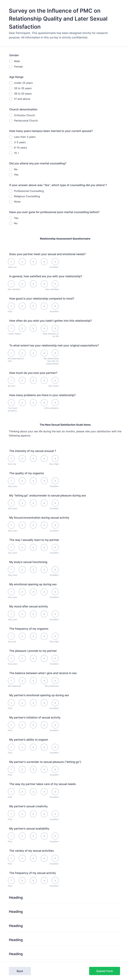Choose "Very poor" for mood after sexual activity

tap(11, 614)
